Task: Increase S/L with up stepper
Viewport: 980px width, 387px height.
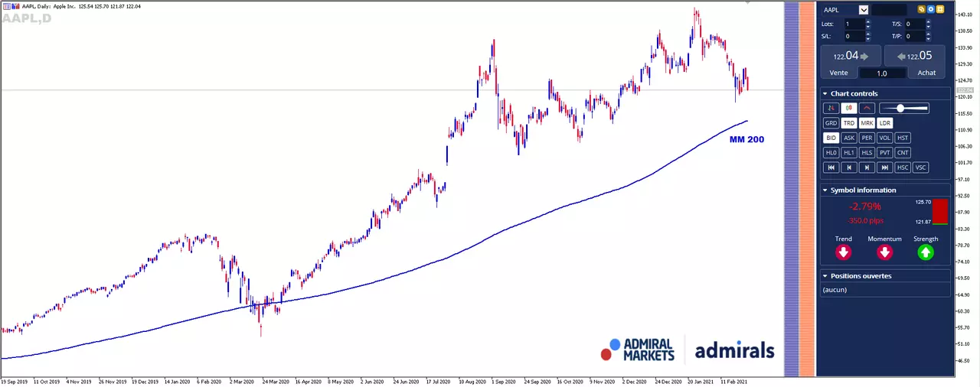Action: point(868,34)
